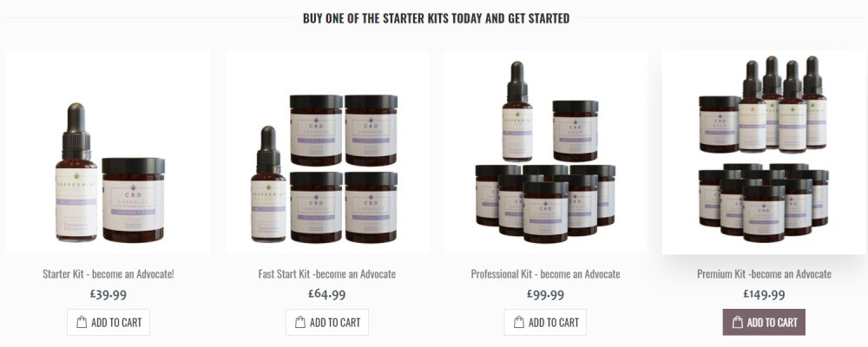Screen dimensions: 868x347
Task: Open "Starter Kit - become an Advocate!" link
Action: [x=108, y=274]
